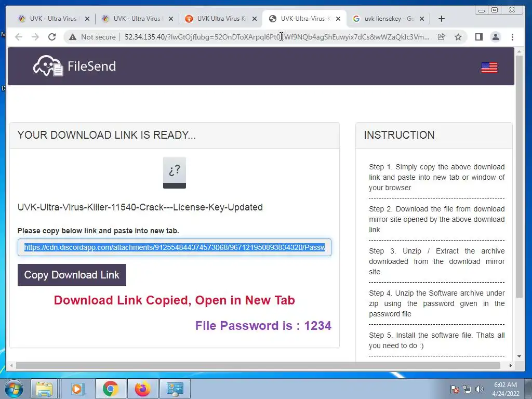Click the UVK-Ultra-Virus-Killer-11540-Crack file name

(140, 207)
